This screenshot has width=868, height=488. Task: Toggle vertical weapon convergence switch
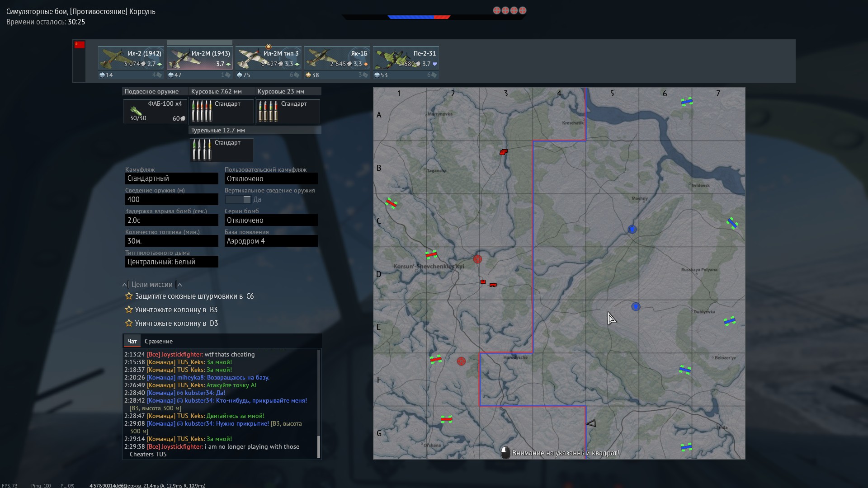(238, 200)
